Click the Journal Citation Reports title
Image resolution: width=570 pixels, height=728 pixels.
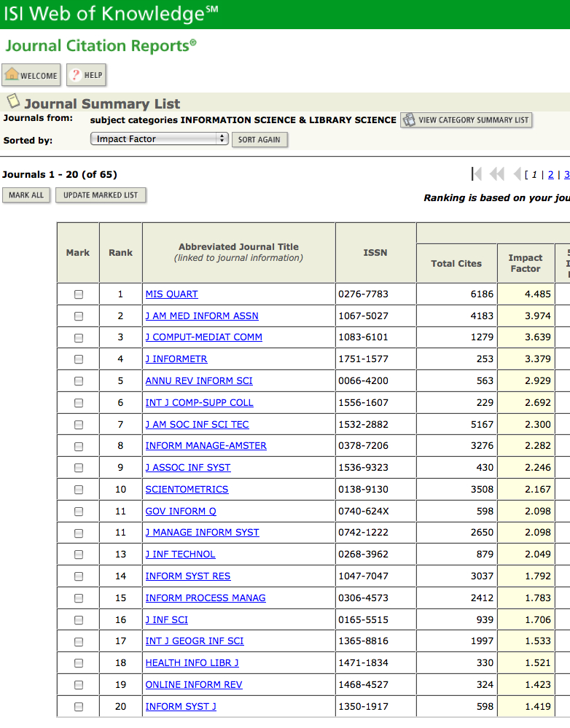(x=101, y=46)
